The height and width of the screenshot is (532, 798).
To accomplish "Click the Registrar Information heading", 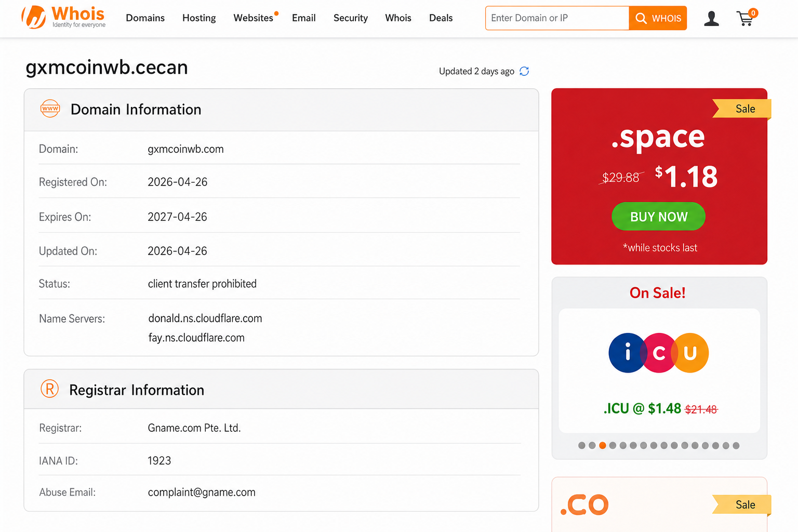I will [137, 390].
